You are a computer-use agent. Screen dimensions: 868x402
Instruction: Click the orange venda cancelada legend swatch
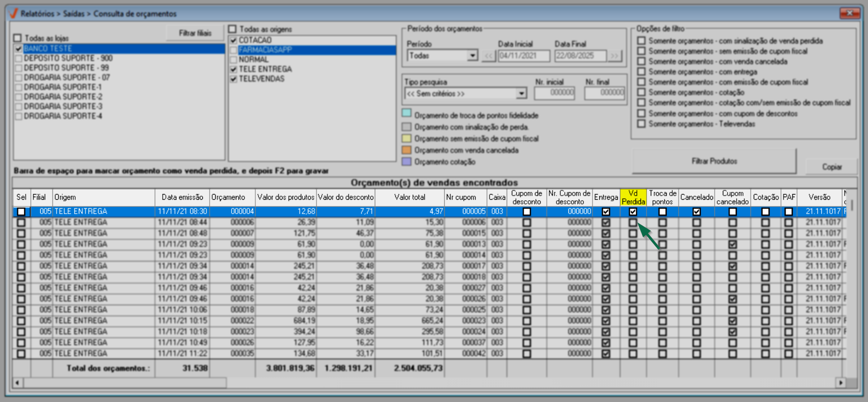click(407, 150)
